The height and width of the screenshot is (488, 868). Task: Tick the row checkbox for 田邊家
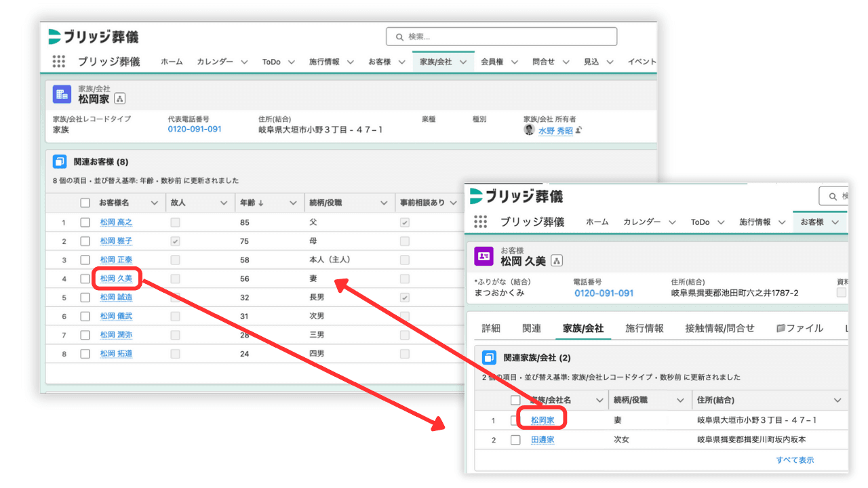[515, 440]
